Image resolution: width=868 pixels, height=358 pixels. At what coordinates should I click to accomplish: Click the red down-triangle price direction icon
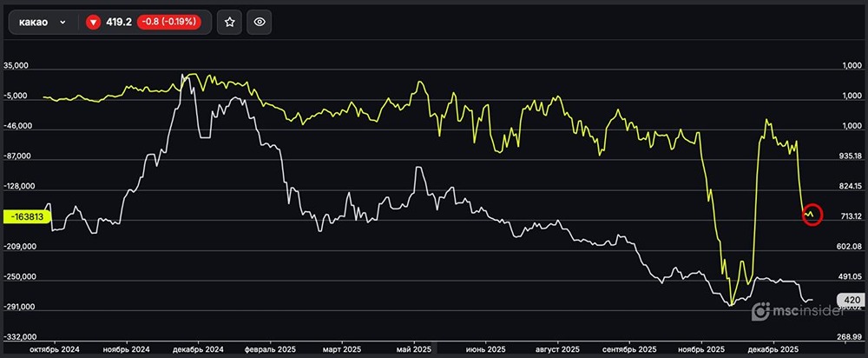pos(93,23)
